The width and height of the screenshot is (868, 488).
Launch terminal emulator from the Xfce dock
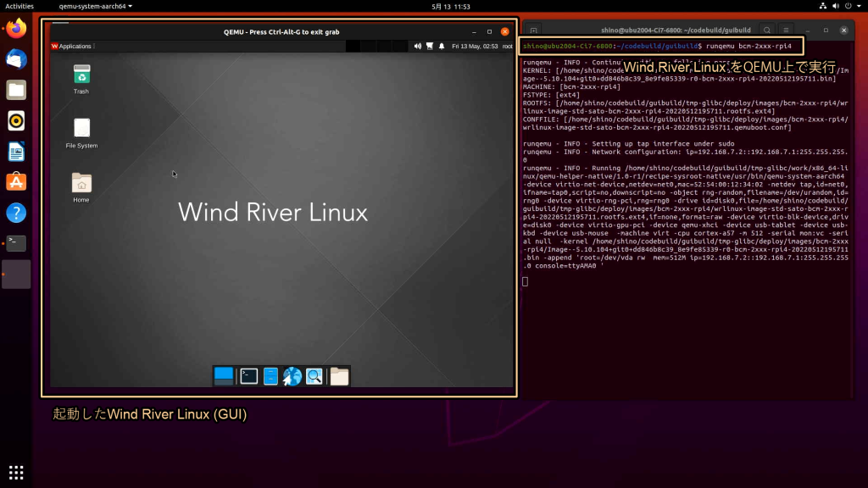pyautogui.click(x=248, y=376)
